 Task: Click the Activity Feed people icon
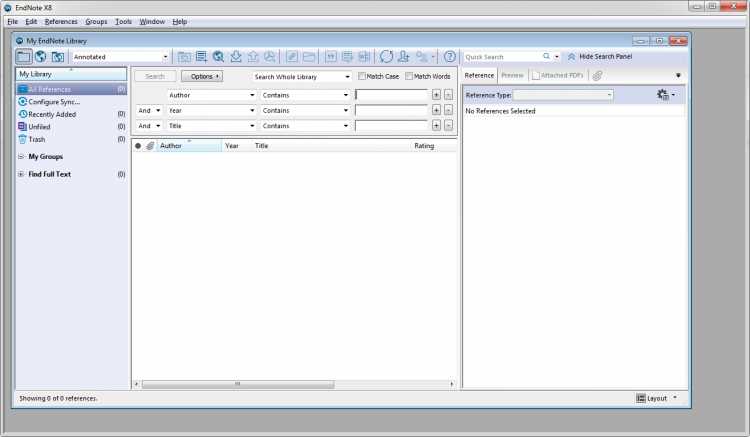421,57
